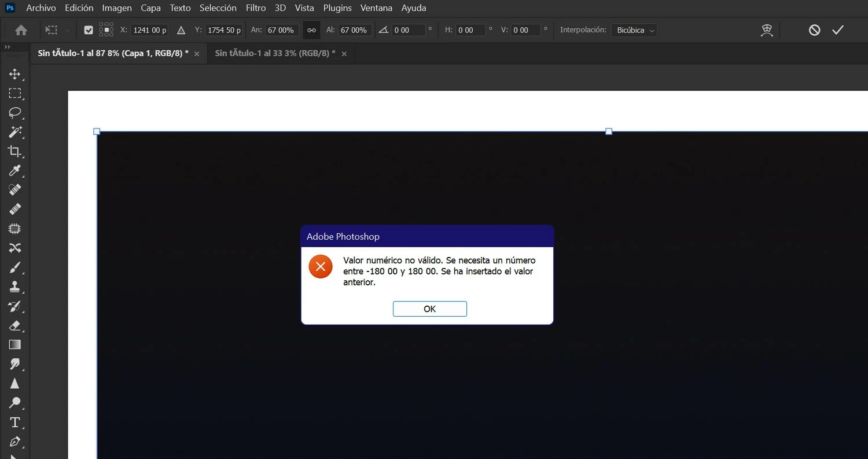Open the Edición menu

tap(79, 8)
